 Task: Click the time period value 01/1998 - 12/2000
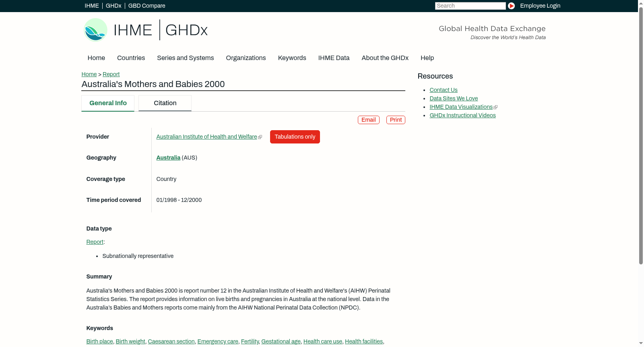[179, 200]
